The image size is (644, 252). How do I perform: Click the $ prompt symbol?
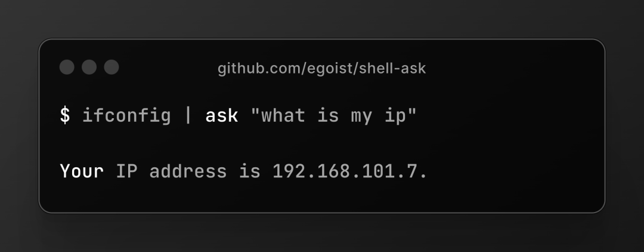65,115
